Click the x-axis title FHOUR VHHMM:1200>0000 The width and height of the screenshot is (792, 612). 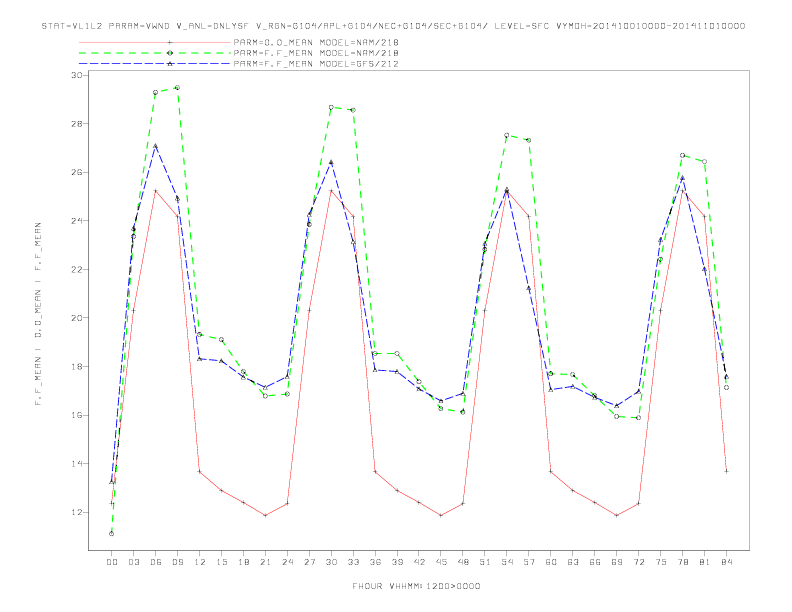click(x=416, y=586)
